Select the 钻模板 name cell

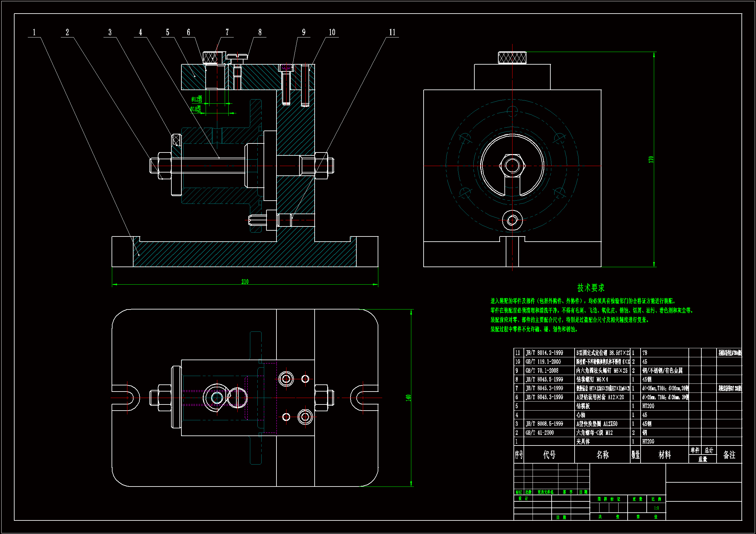583,406
